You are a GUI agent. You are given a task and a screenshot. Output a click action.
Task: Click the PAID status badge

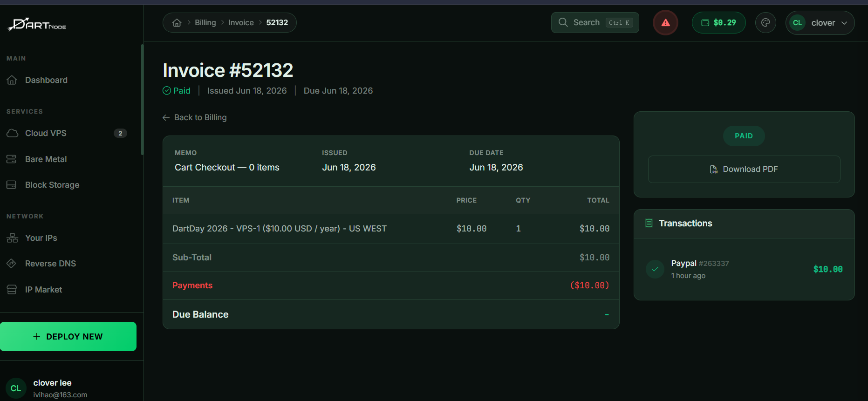744,136
